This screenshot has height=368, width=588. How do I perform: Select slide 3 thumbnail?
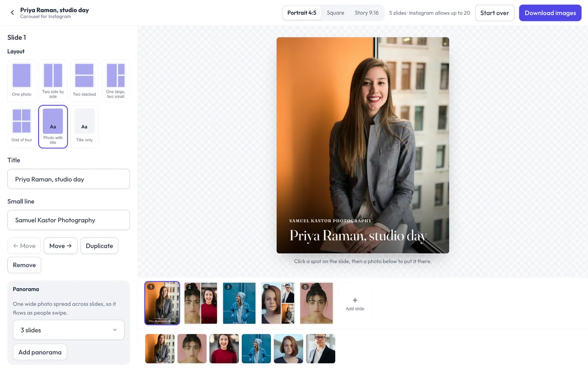pos(239,303)
